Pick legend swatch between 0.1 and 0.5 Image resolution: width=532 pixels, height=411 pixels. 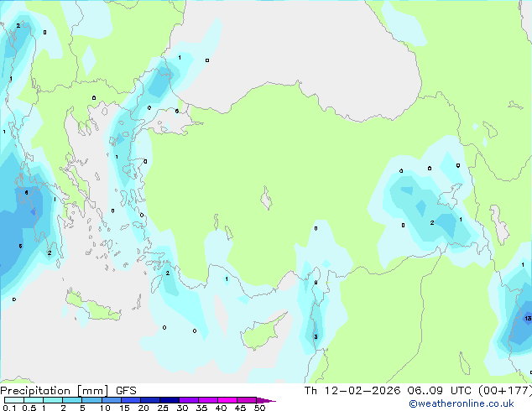coord(14,400)
